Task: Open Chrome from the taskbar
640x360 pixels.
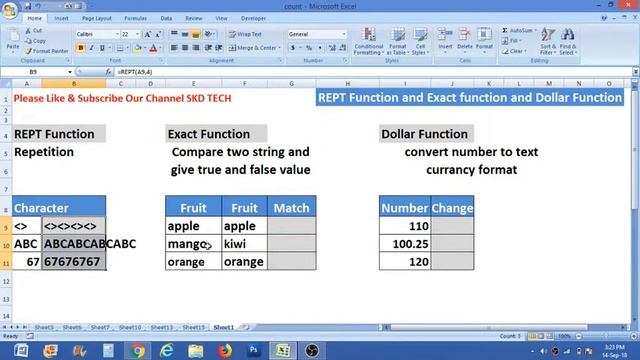Action: [138, 351]
